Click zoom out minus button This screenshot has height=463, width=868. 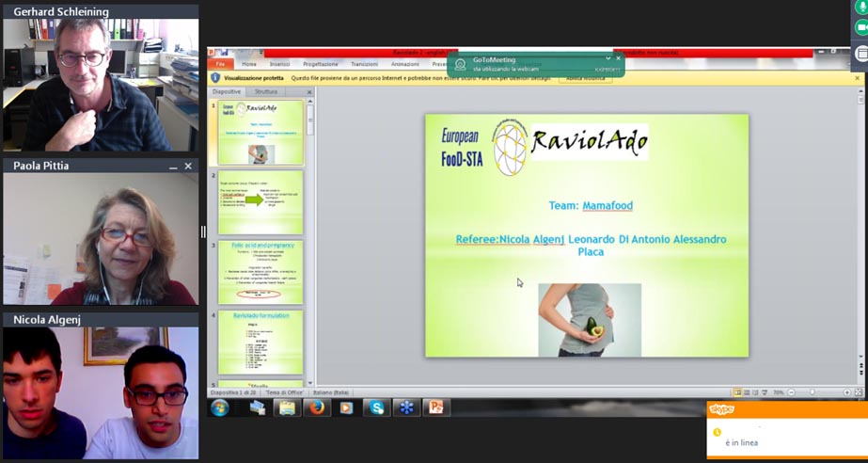791,392
